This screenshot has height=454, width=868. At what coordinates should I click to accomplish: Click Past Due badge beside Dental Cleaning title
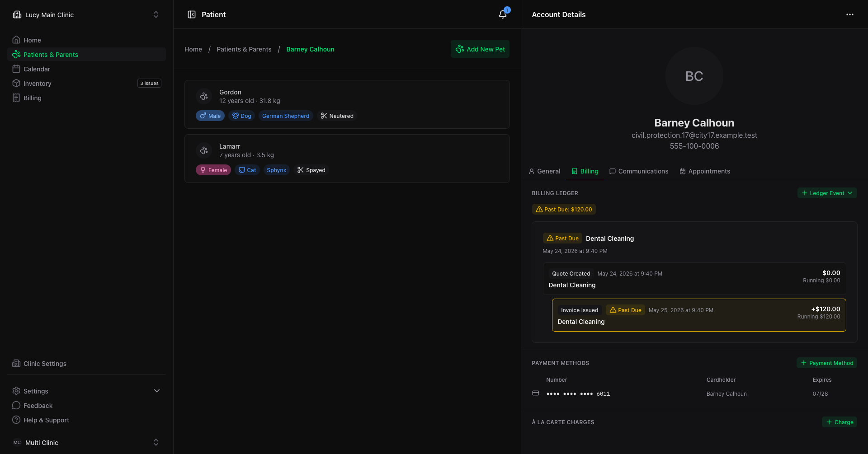(x=562, y=239)
